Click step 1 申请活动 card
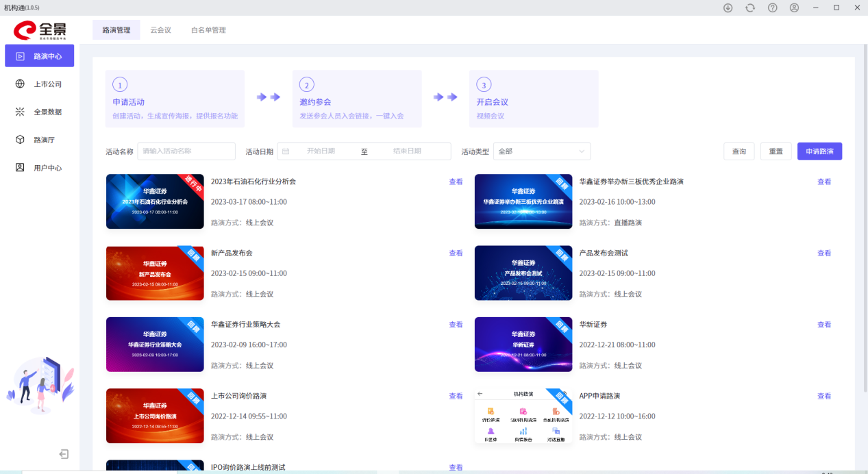868x474 pixels. (175, 99)
